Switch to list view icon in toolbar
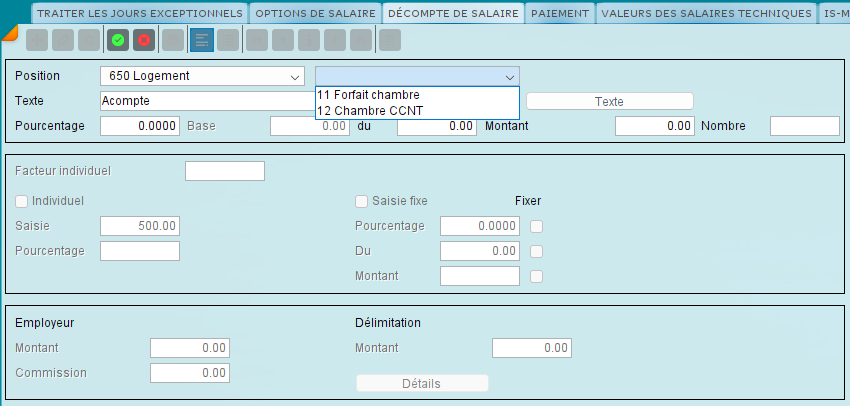 tap(228, 40)
